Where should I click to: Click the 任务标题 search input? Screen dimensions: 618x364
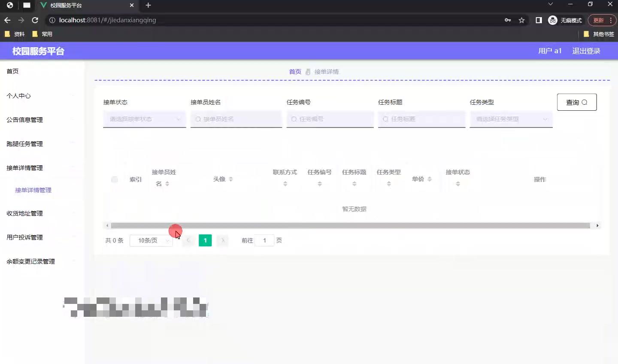pyautogui.click(x=421, y=119)
